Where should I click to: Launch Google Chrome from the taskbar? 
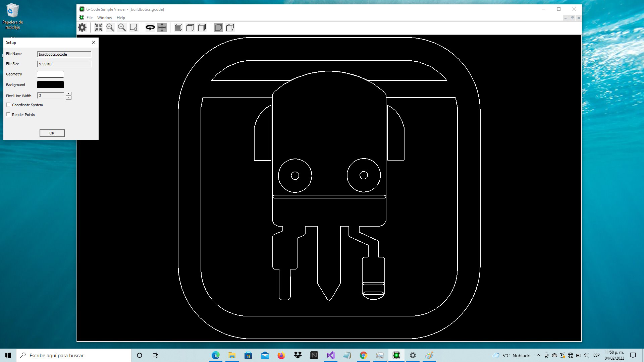pos(364,355)
